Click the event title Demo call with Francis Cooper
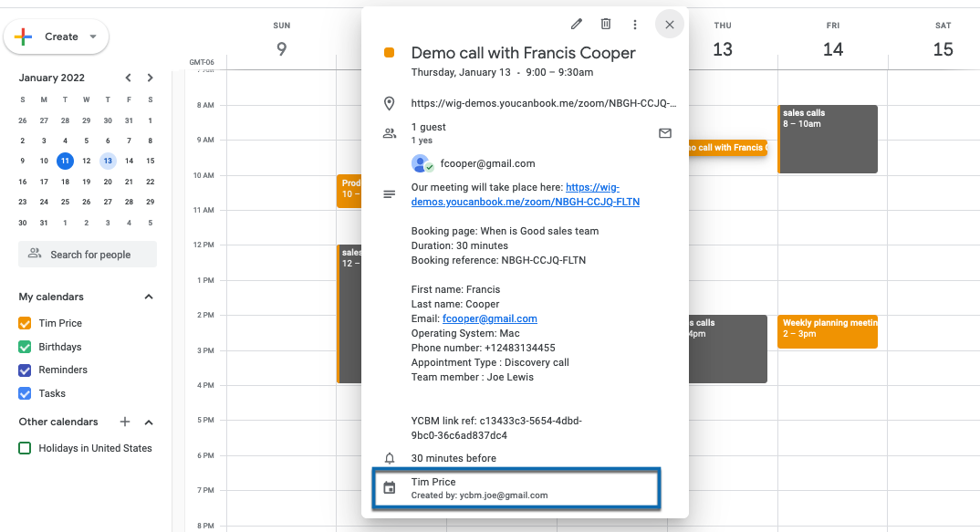980x532 pixels. coord(523,53)
